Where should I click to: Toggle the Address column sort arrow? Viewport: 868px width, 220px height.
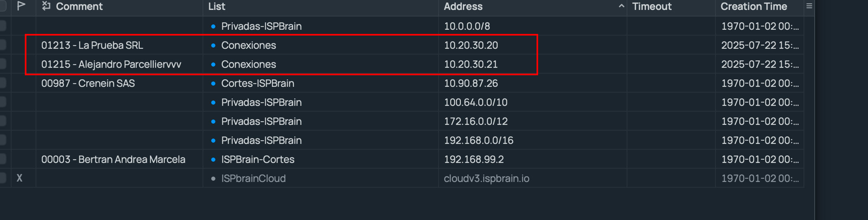[621, 6]
